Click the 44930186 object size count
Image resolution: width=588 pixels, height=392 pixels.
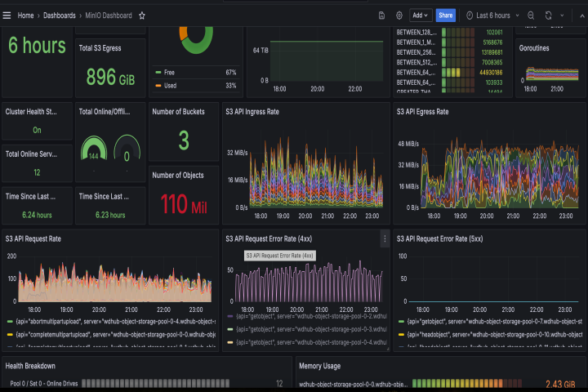click(x=491, y=73)
